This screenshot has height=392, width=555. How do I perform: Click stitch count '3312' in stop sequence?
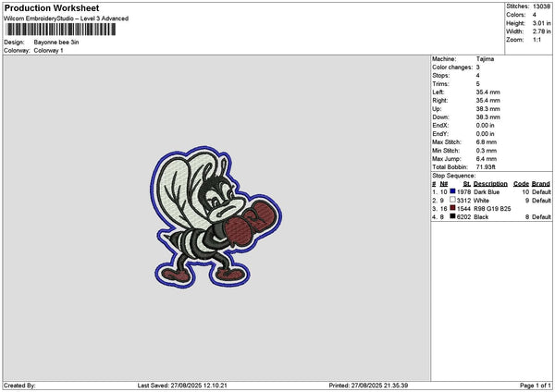463,201
